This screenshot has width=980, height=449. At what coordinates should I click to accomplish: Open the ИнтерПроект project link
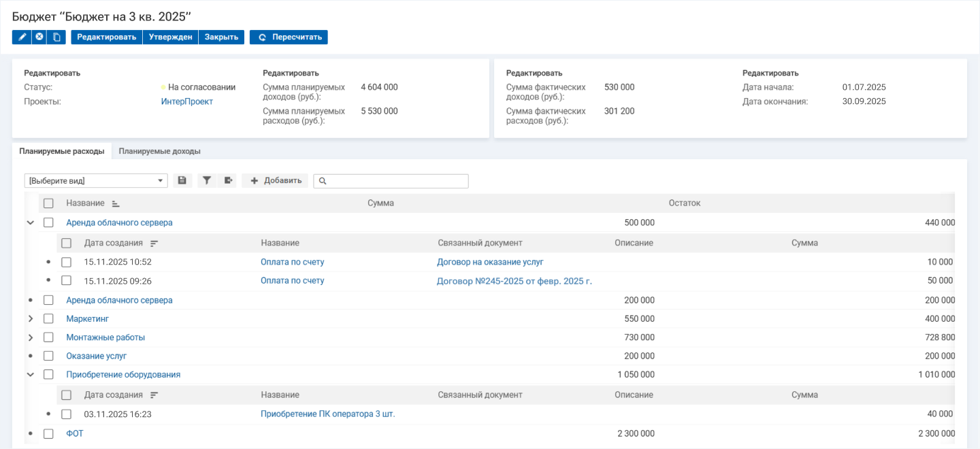pos(186,101)
